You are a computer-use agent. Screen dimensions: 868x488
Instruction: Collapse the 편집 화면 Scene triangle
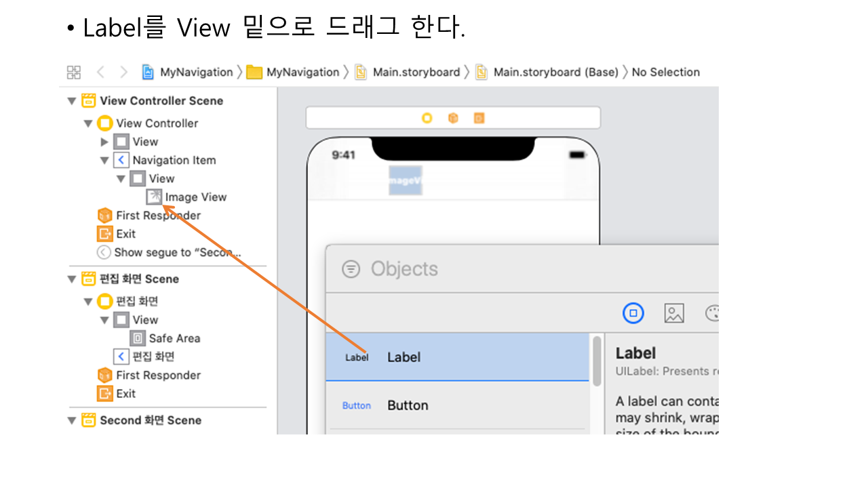(x=72, y=279)
